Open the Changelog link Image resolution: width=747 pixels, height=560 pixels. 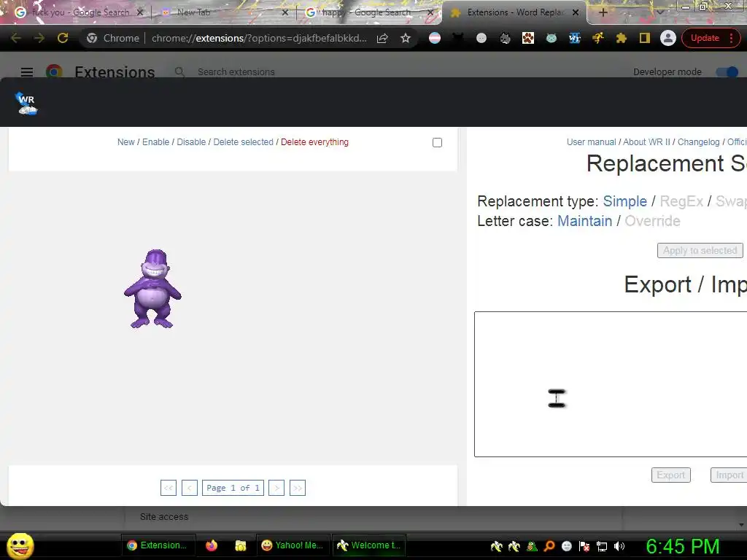tap(698, 142)
